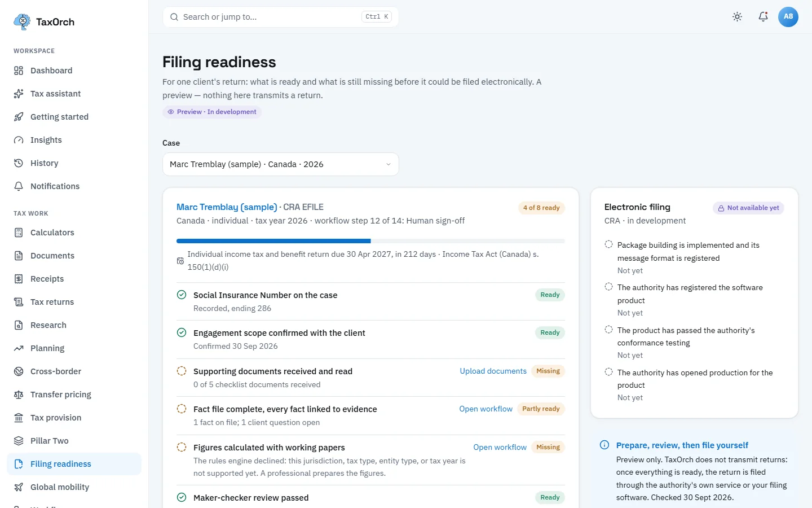Click the Ready badge for Social Insurance Number
The image size is (812, 508).
click(x=550, y=295)
